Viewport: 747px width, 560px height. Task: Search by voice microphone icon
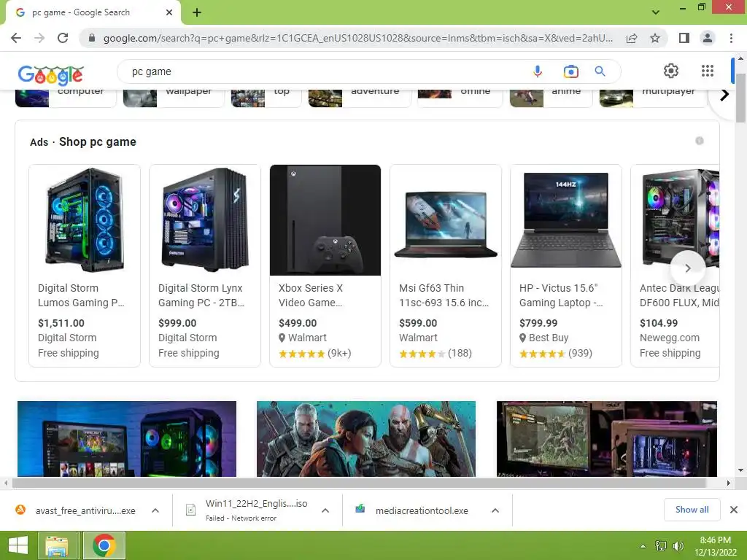(538, 71)
